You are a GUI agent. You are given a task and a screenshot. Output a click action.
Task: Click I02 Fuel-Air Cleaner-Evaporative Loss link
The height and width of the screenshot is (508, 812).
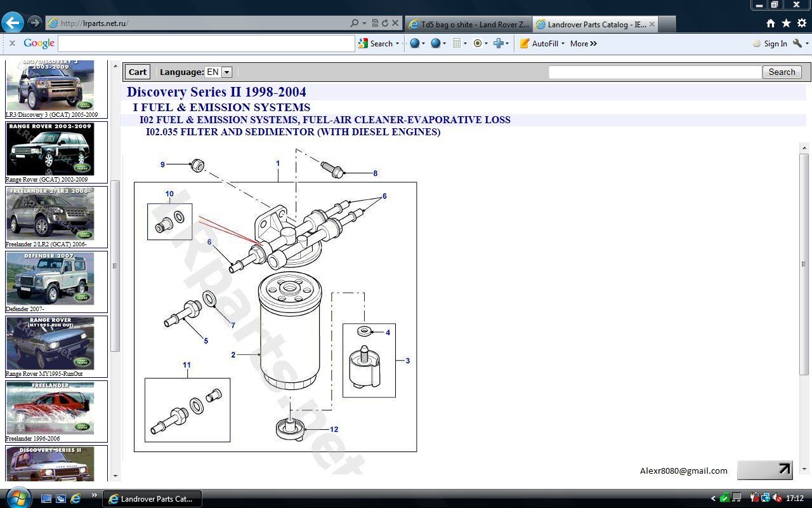tap(325, 119)
